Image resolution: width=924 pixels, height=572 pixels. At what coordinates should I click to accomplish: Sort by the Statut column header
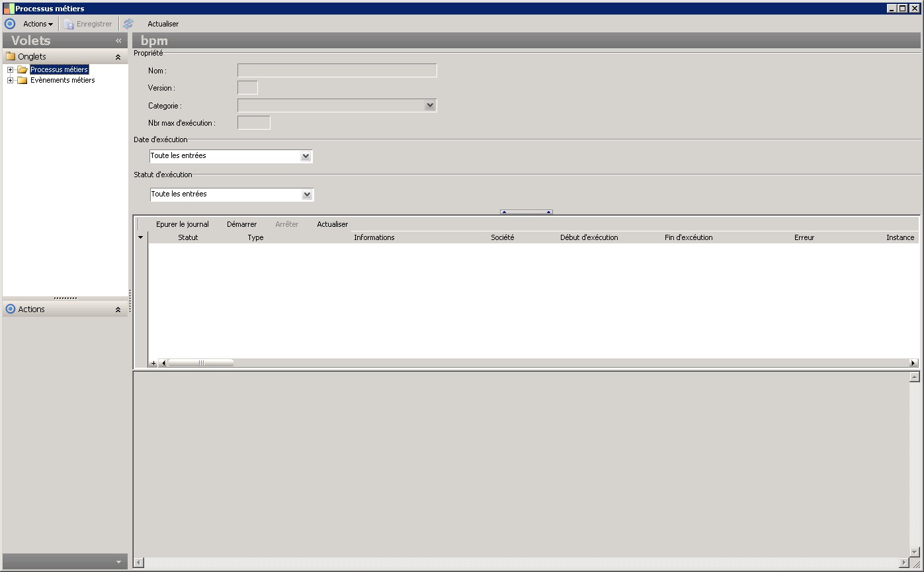(x=188, y=237)
